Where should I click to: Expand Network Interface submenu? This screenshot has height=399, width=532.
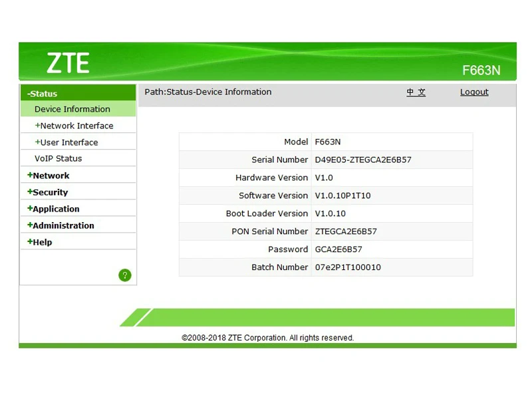[x=74, y=126]
